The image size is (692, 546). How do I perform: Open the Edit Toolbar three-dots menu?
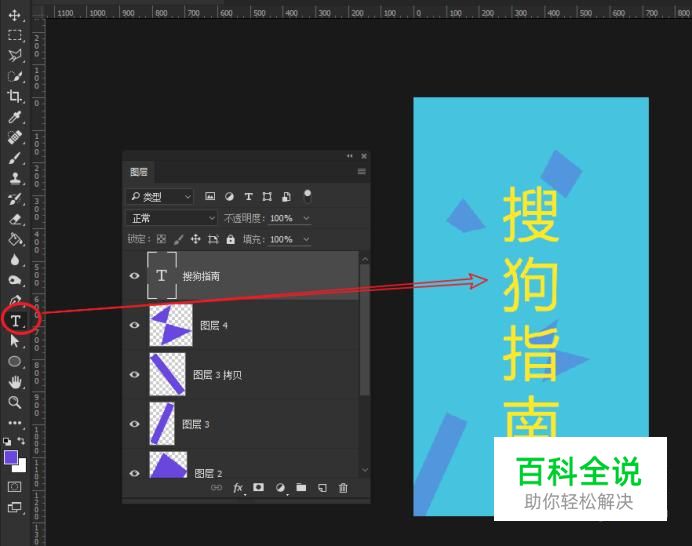[15, 422]
